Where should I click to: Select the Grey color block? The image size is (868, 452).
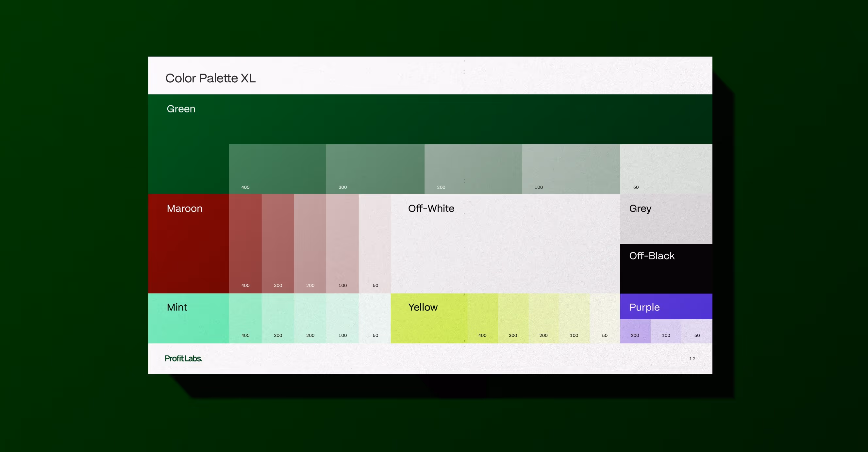click(x=666, y=219)
